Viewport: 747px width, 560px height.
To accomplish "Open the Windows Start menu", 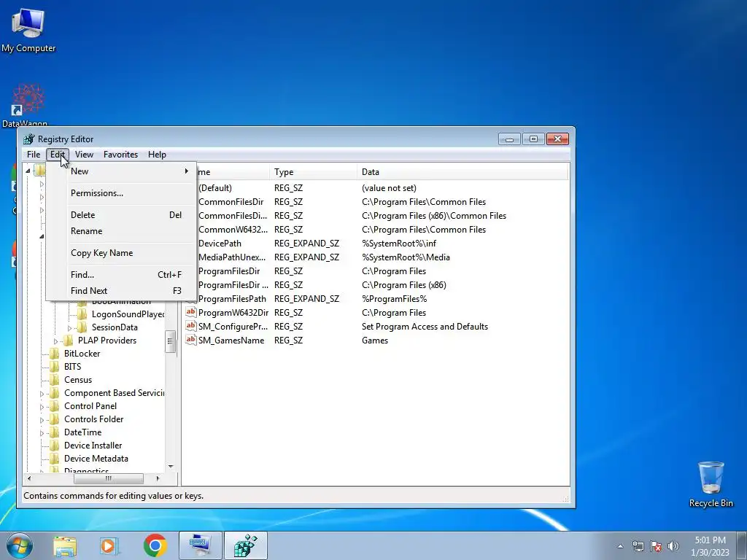I will point(20,545).
